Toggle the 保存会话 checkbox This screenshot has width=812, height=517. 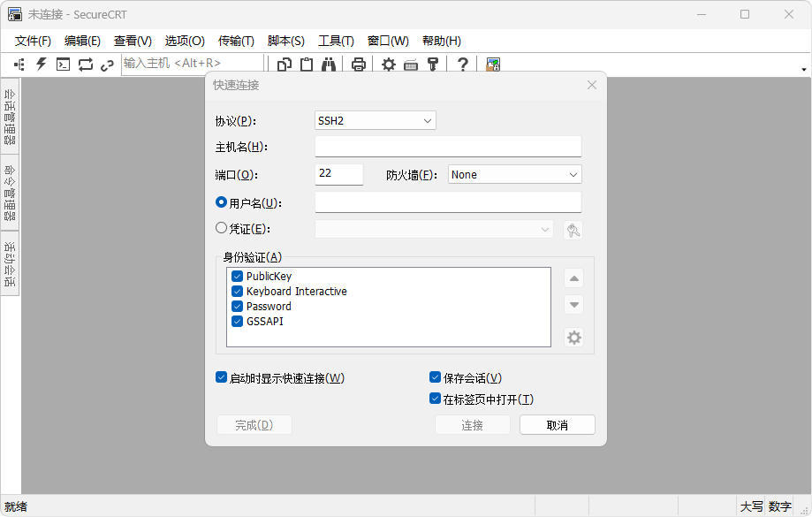point(435,377)
